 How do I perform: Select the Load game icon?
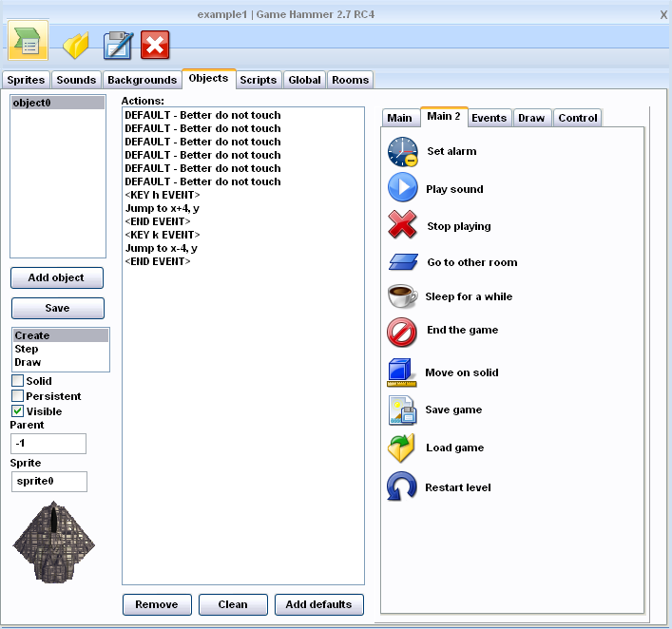coord(402,448)
